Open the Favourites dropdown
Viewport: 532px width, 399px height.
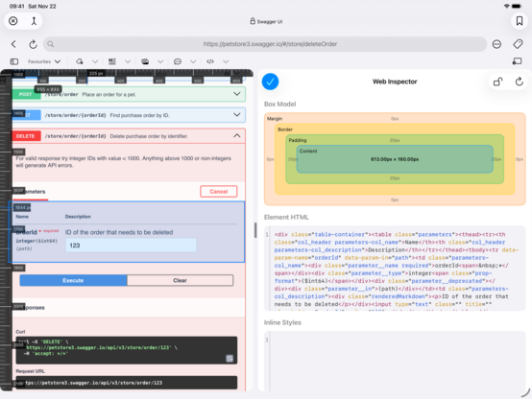(44, 61)
